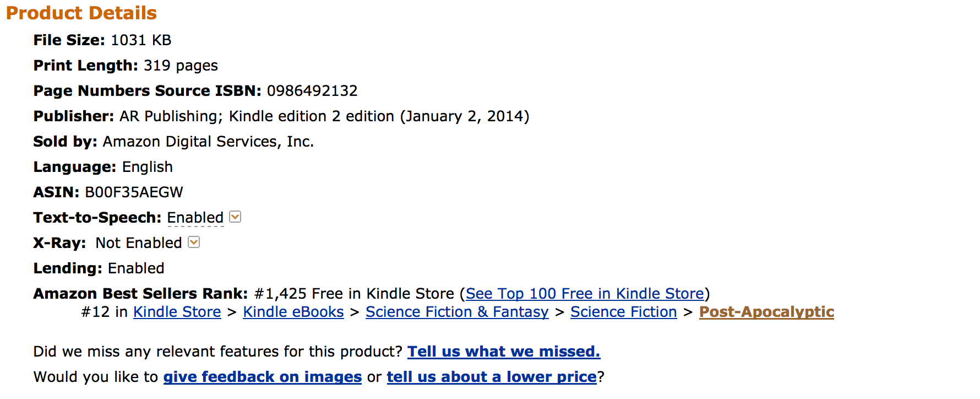Viewport: 980px width, 399px height.
Task: Click the Product Details heading
Action: [81, 13]
